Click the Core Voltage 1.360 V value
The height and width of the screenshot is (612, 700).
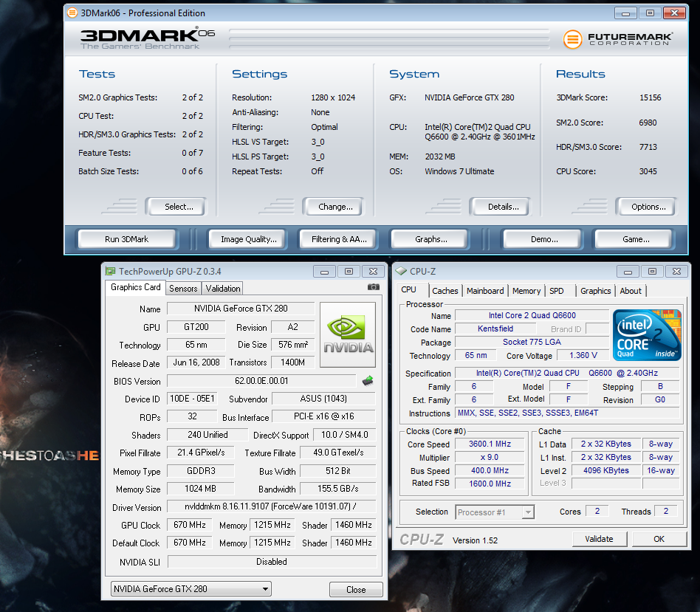point(583,355)
